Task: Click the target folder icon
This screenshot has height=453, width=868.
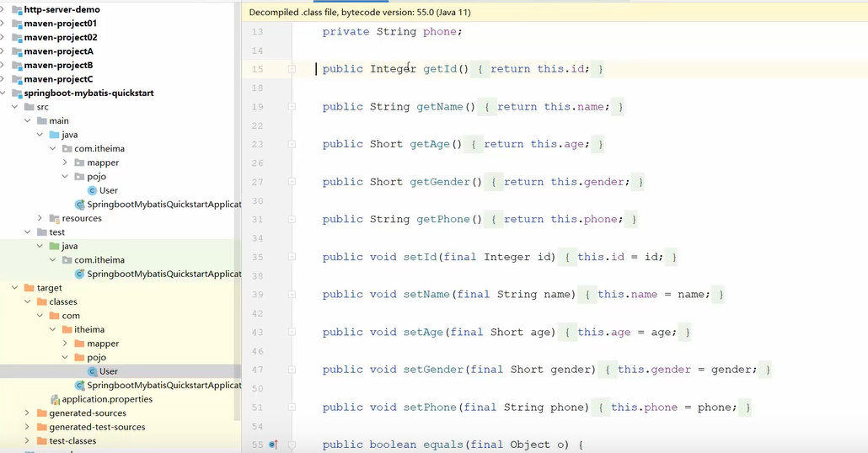Action: (x=29, y=288)
